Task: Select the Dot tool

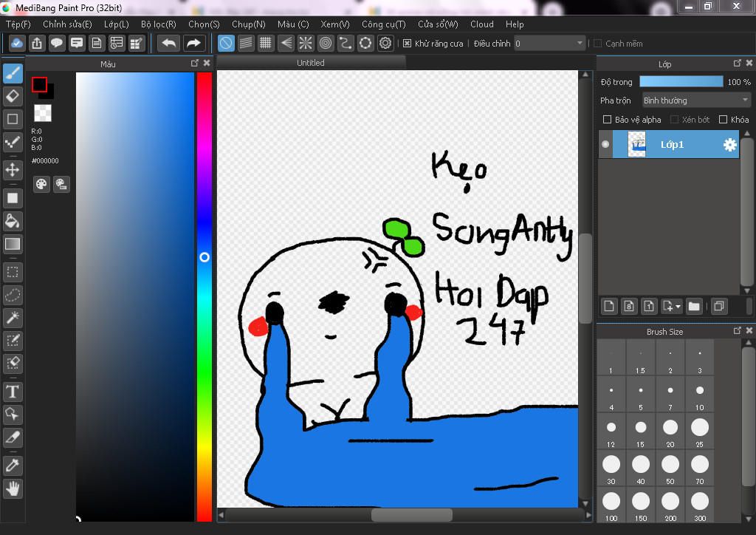Action: (13, 141)
